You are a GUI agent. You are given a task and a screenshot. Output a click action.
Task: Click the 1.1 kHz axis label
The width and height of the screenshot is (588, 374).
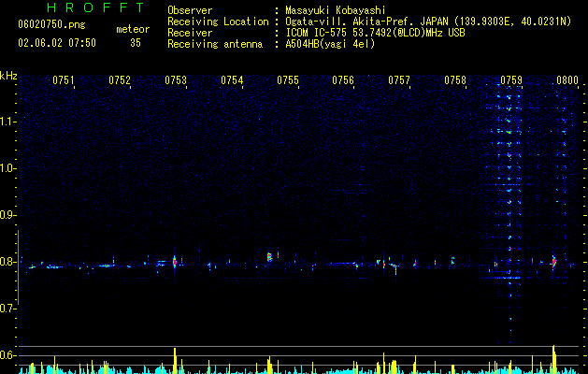(7, 122)
